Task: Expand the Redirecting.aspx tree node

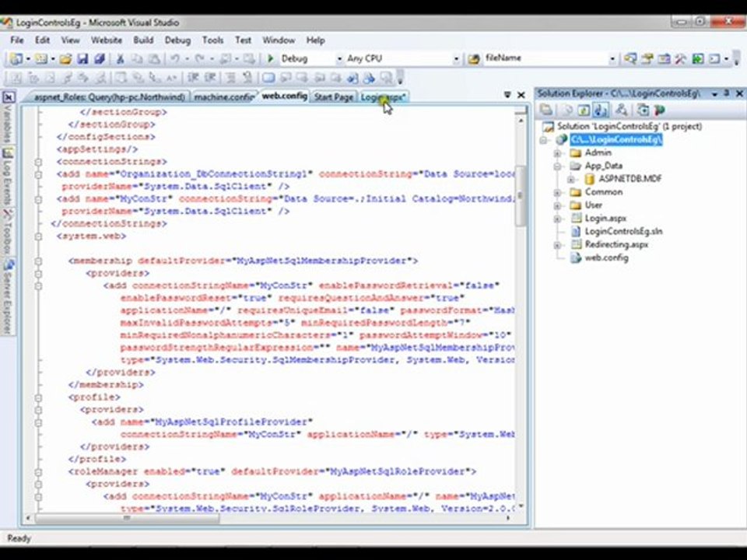Action: [557, 245]
